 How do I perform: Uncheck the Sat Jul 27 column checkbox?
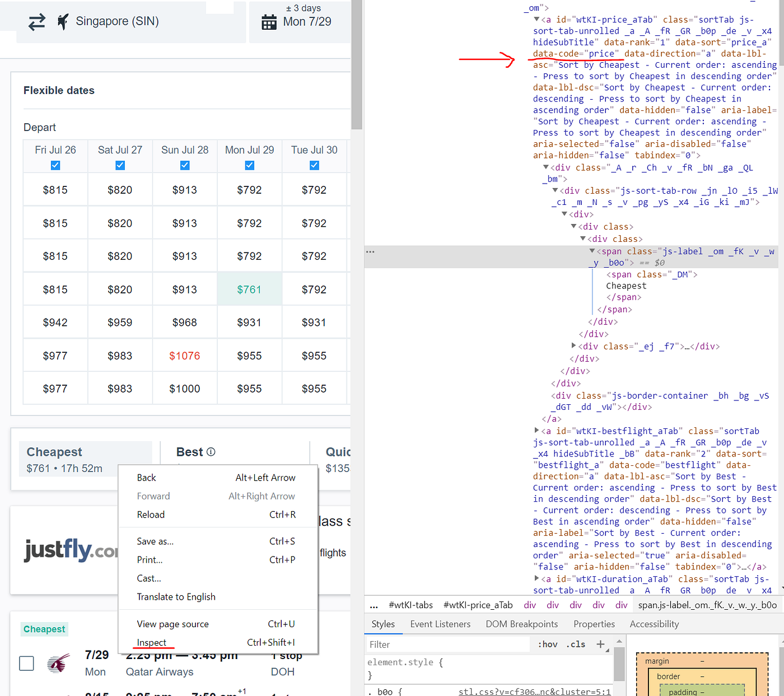[x=120, y=165]
